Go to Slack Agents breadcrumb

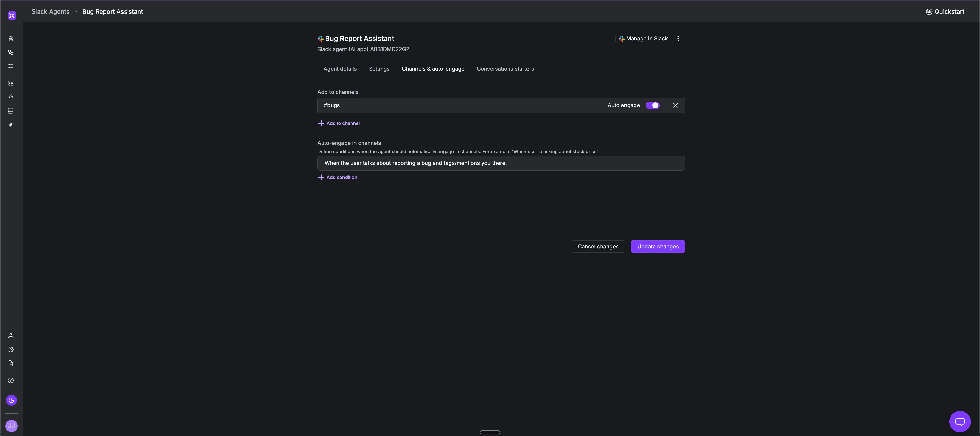pyautogui.click(x=51, y=12)
